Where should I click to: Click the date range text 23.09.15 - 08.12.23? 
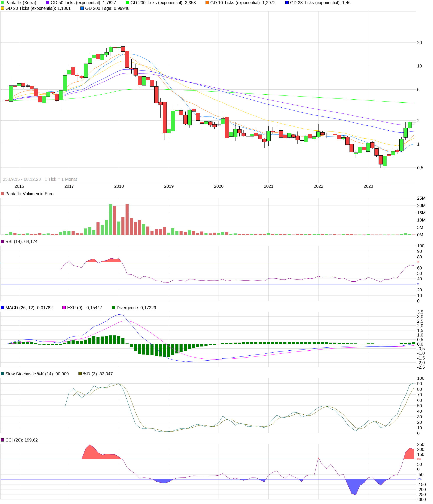(x=22, y=179)
